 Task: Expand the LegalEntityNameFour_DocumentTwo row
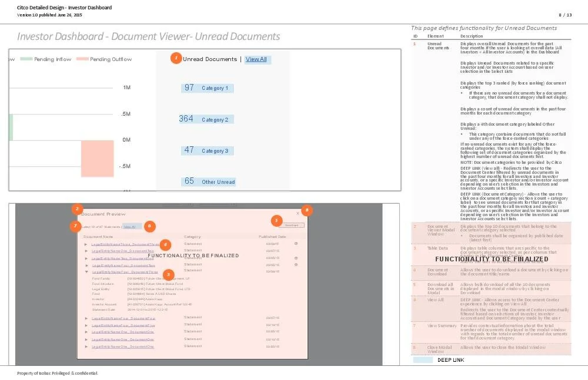pos(86,265)
